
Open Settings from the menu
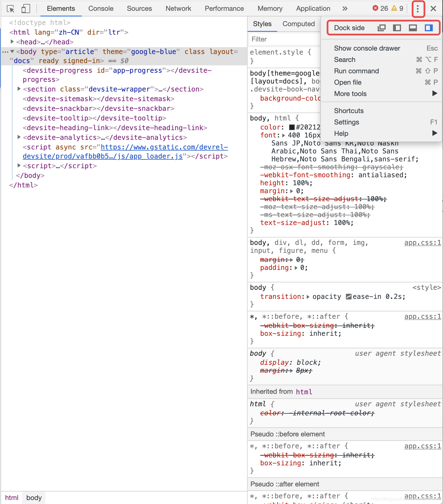tap(382, 122)
